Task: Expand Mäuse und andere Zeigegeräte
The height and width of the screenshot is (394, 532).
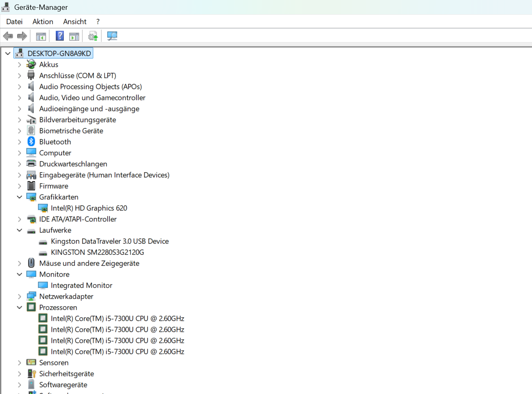Action: coord(19,263)
